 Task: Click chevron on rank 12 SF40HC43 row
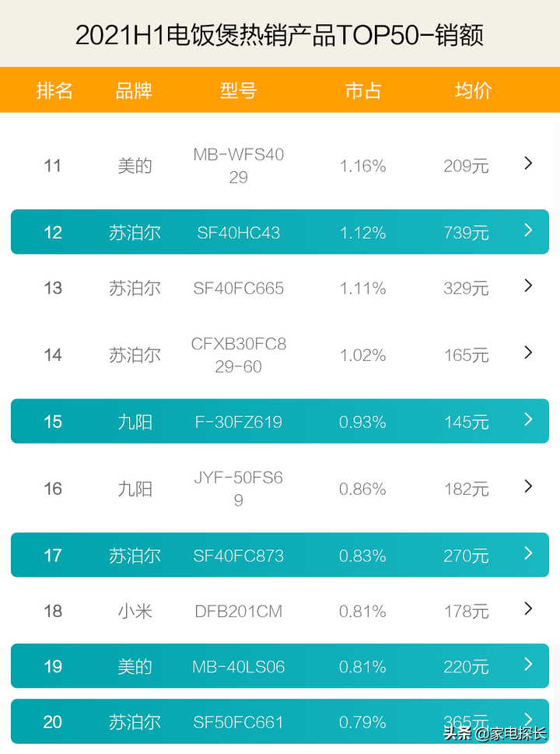pos(528,230)
